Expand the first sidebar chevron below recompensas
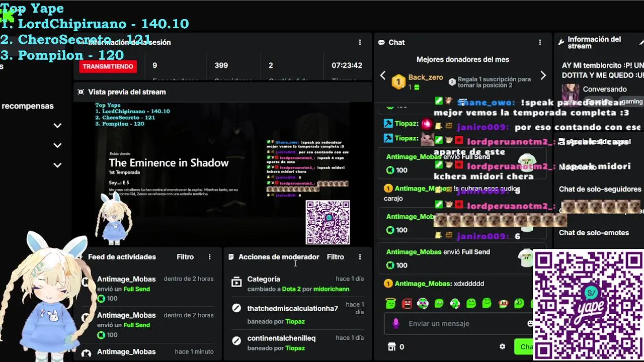This screenshot has width=644, height=362. [57, 126]
